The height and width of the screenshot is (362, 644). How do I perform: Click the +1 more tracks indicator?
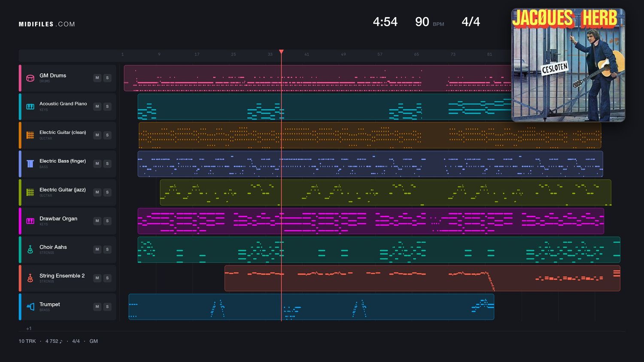pos(29,329)
